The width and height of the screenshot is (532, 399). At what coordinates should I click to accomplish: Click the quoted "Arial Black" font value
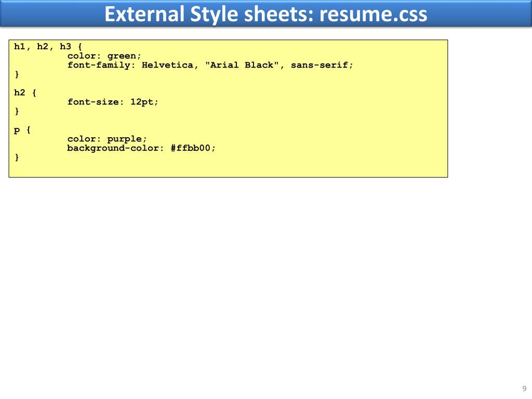coord(242,65)
